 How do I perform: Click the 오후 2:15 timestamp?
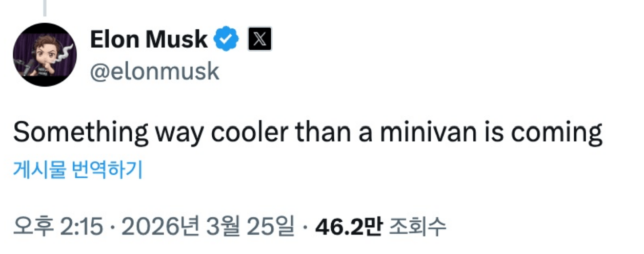point(57,226)
